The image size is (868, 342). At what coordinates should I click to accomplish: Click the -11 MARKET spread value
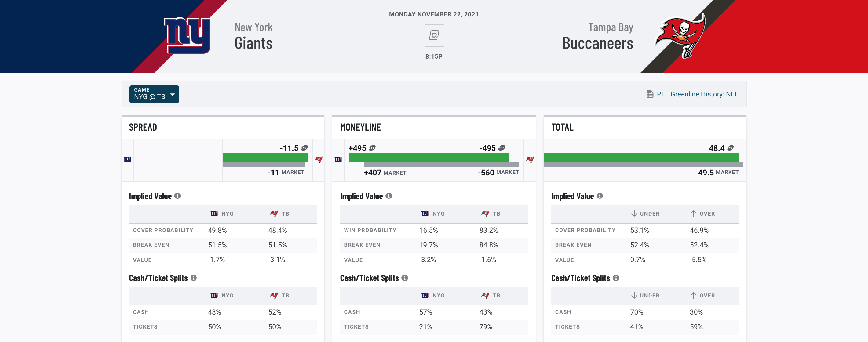click(286, 172)
